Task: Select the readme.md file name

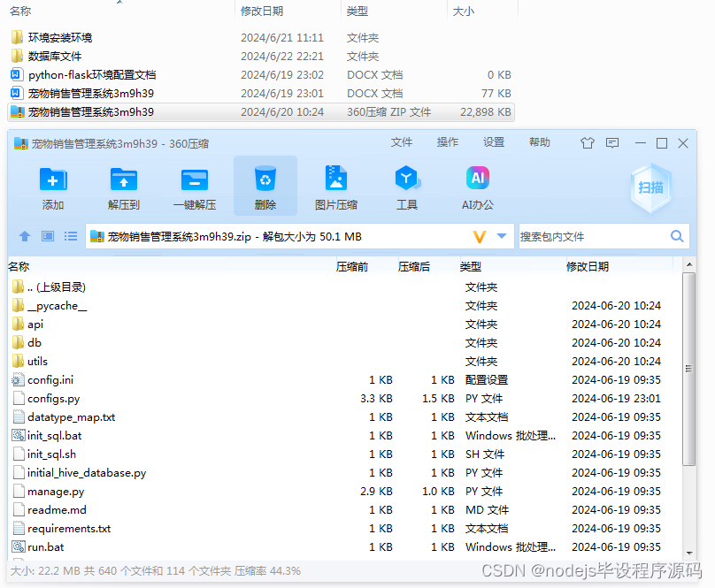Action: (x=57, y=509)
